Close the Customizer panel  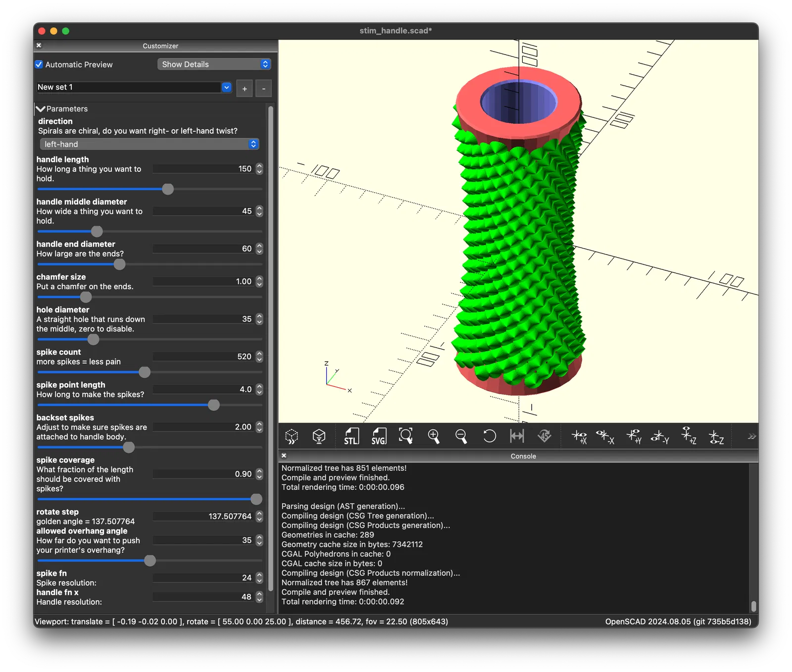(39, 46)
